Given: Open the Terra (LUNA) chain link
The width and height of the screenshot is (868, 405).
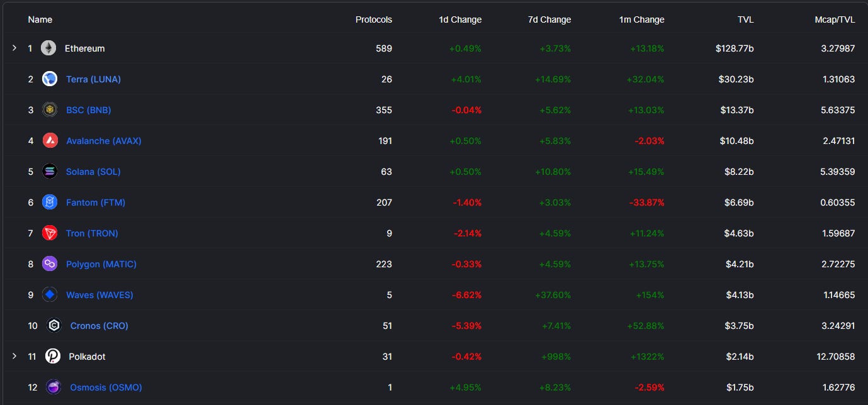Looking at the screenshot, I should [93, 79].
